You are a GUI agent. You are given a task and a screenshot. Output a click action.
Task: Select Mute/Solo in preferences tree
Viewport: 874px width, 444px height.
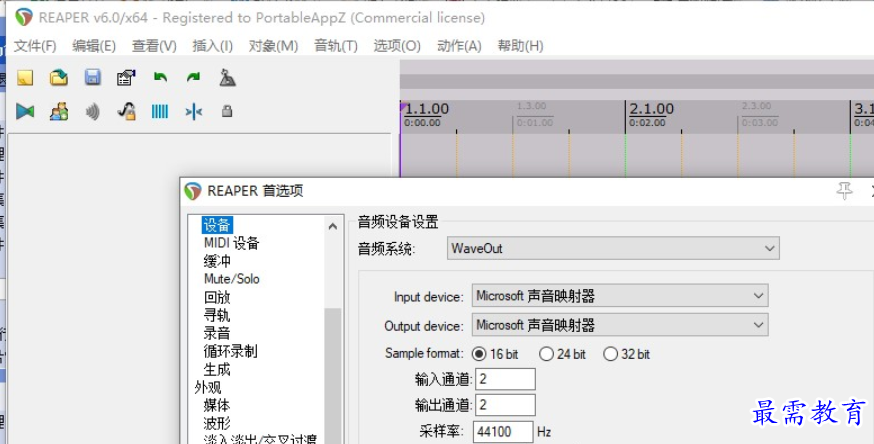pos(231,279)
